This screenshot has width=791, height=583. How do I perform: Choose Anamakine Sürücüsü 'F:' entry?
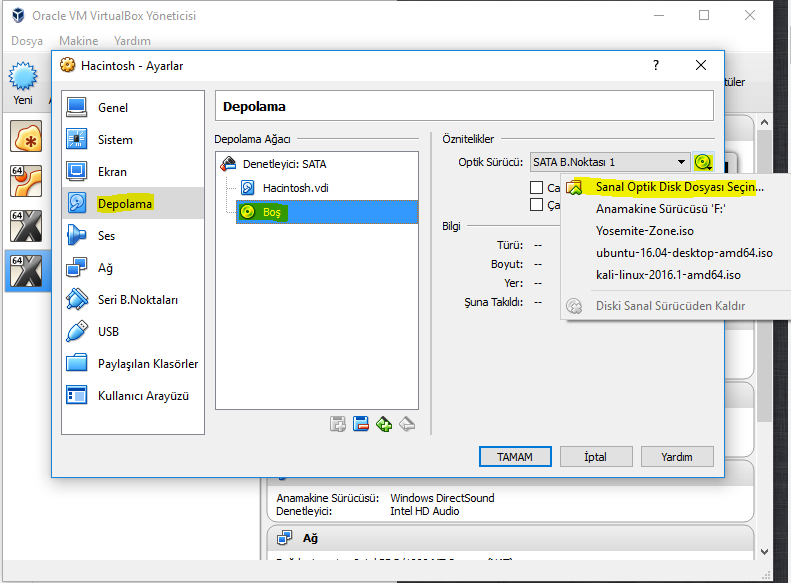[660, 209]
